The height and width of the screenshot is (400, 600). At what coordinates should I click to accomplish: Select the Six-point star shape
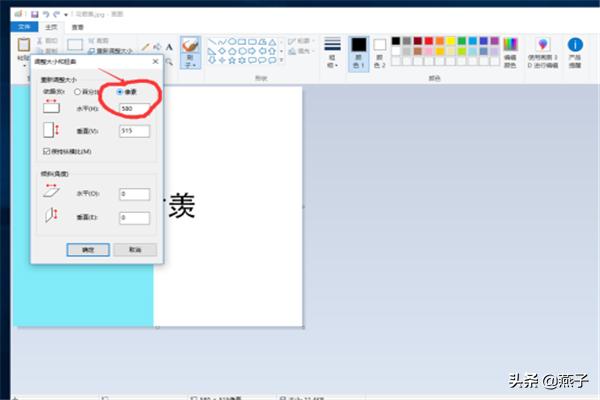pyautogui.click(x=242, y=60)
